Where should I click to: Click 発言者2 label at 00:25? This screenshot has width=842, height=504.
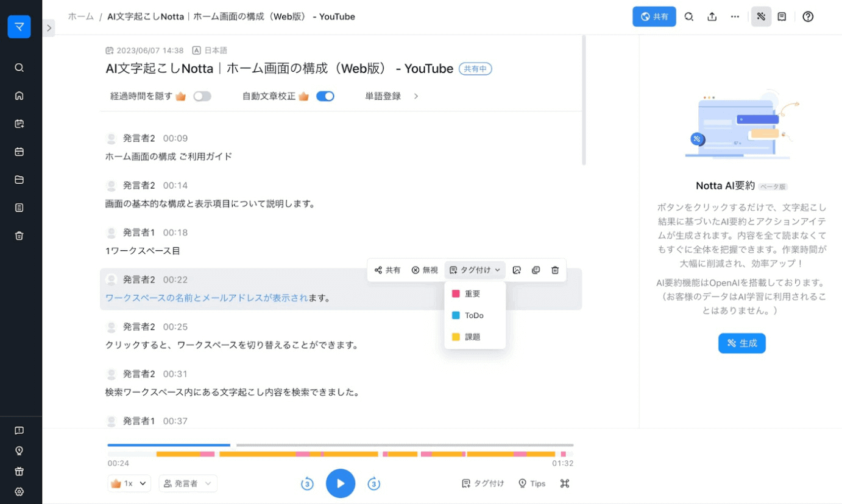139,327
